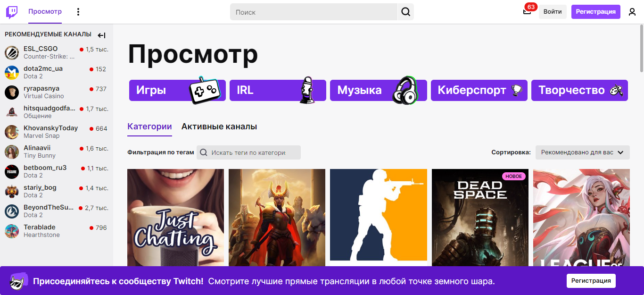Screen dimensions: 644x295
Task: Switch to the Активные каналы tab
Action: (x=219, y=126)
